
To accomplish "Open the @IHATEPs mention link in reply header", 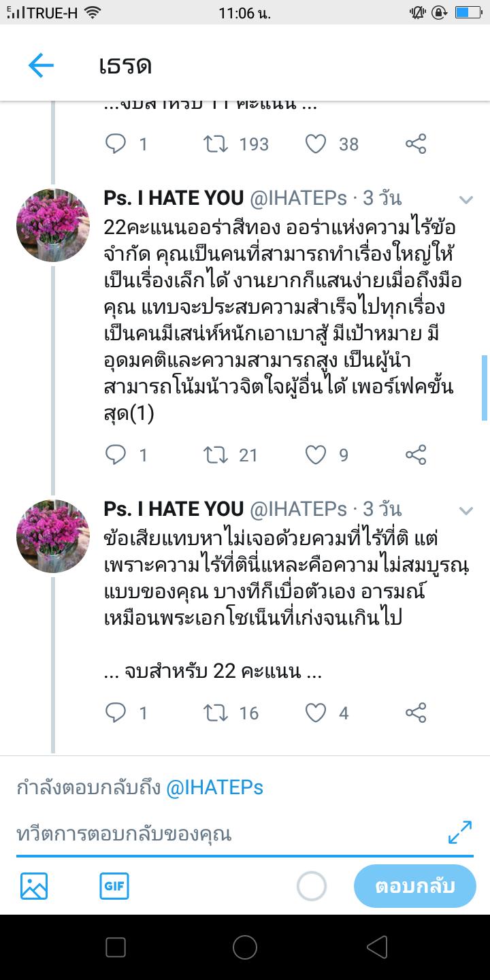I will pyautogui.click(x=214, y=788).
